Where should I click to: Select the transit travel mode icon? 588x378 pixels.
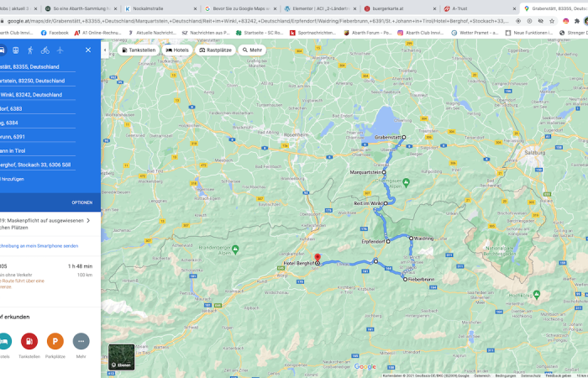click(16, 50)
